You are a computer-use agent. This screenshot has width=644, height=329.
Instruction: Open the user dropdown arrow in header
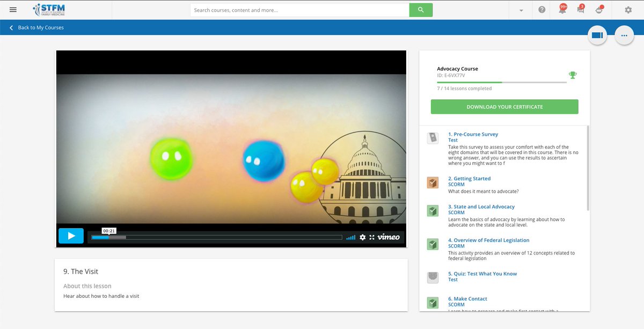(x=521, y=10)
